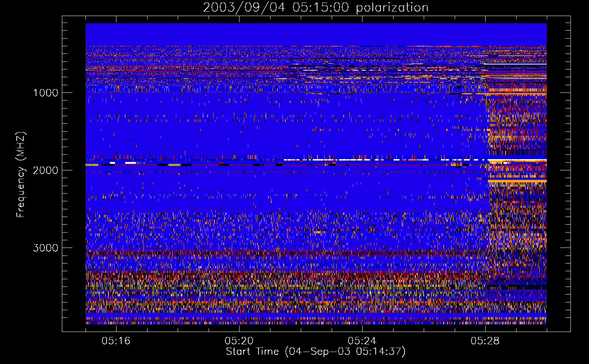Click the 05:20 time tick label

[x=239, y=341]
